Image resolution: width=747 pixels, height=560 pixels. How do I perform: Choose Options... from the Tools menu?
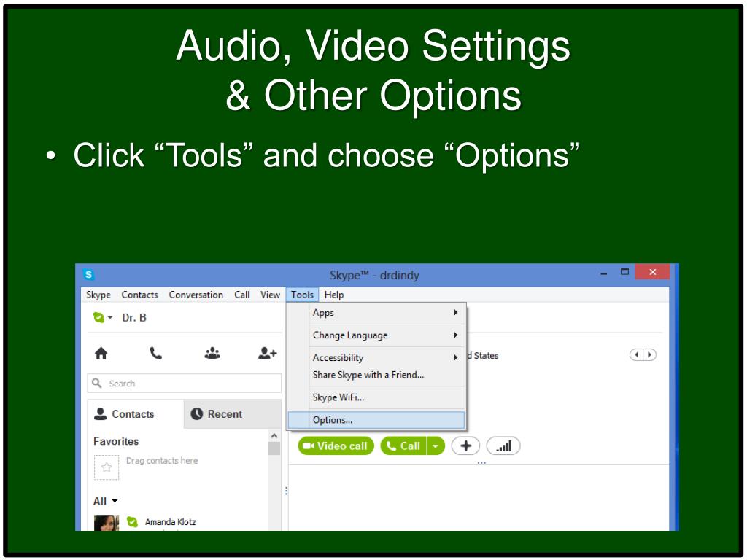[376, 420]
